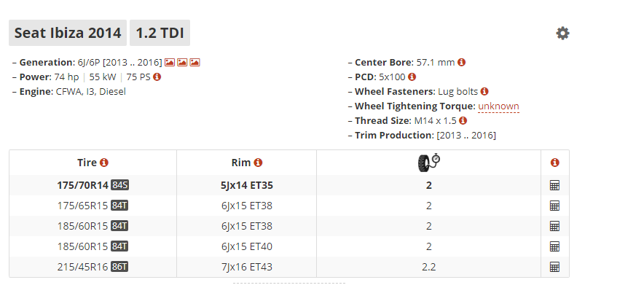This screenshot has height=304, width=644.
Task: Click the 84S load index badge
Action: [119, 185]
